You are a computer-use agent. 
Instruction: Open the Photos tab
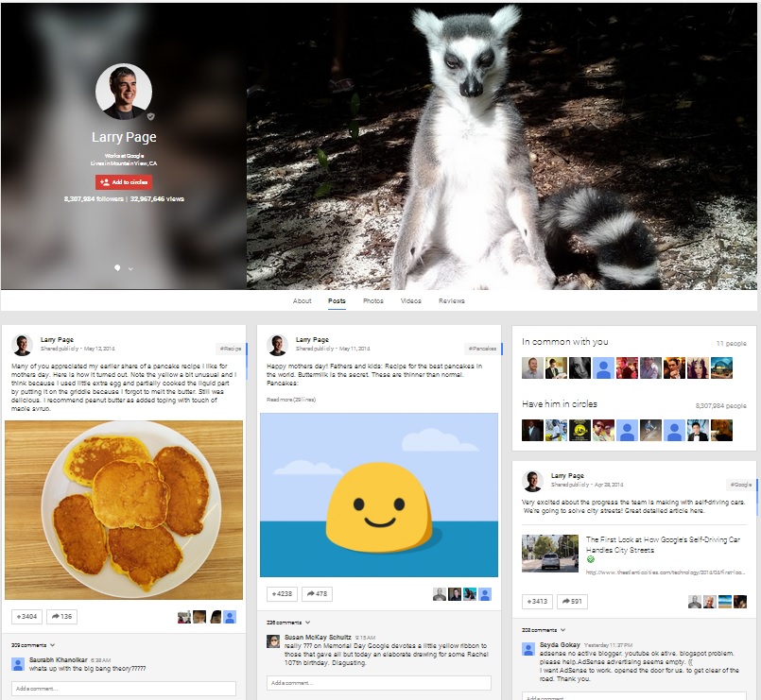click(373, 300)
